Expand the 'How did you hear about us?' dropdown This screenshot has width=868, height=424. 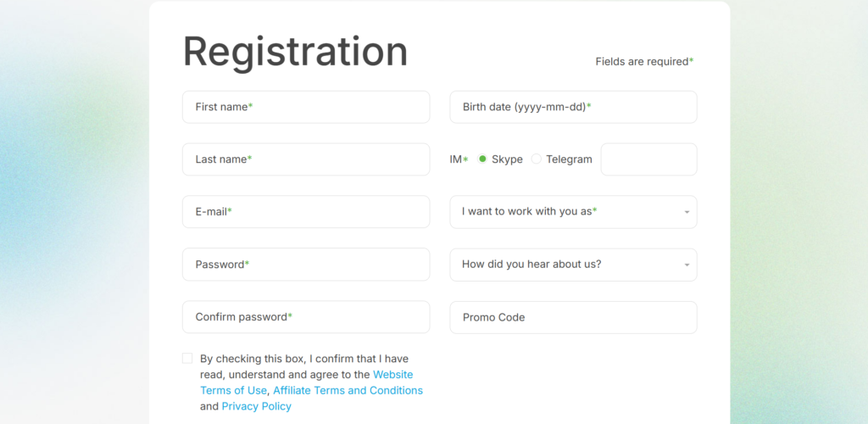coord(573,265)
